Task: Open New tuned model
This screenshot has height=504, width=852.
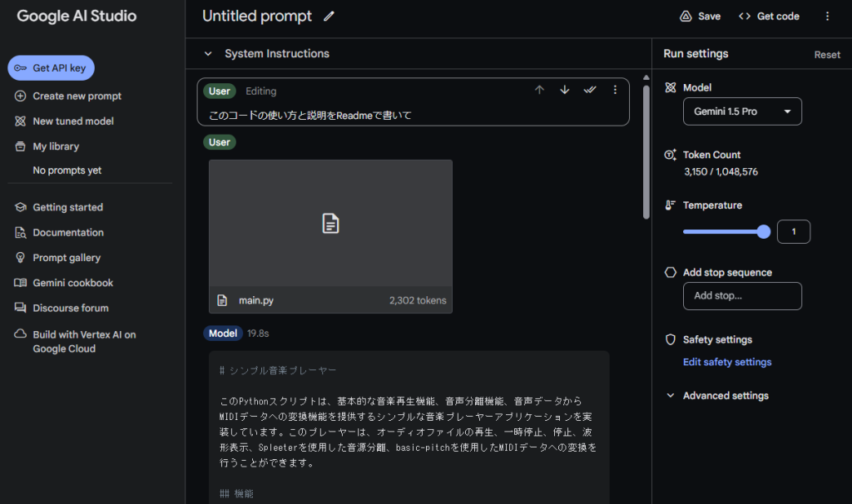Action: pos(64,121)
